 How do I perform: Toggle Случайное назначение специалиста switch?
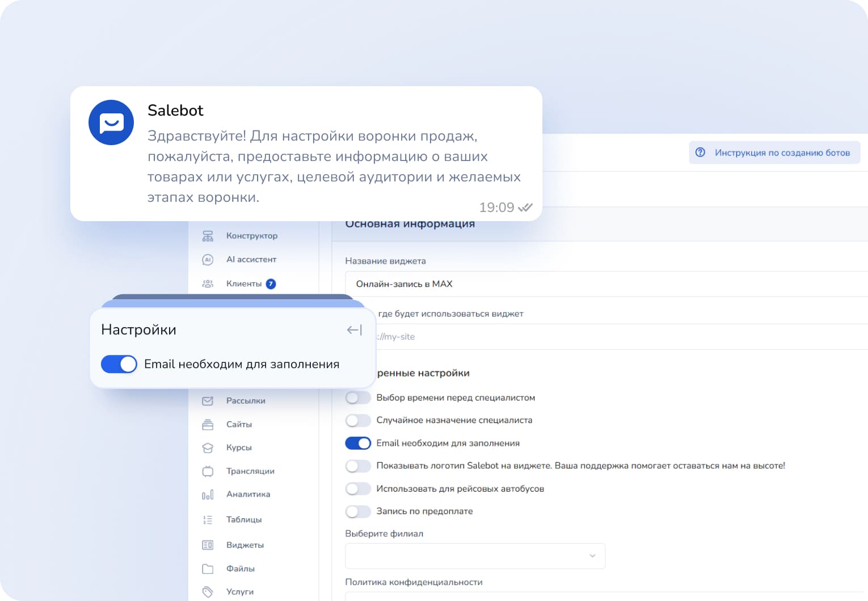(358, 421)
